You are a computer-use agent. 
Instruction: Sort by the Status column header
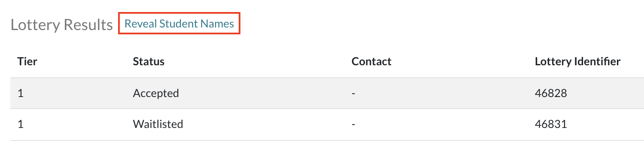[149, 61]
